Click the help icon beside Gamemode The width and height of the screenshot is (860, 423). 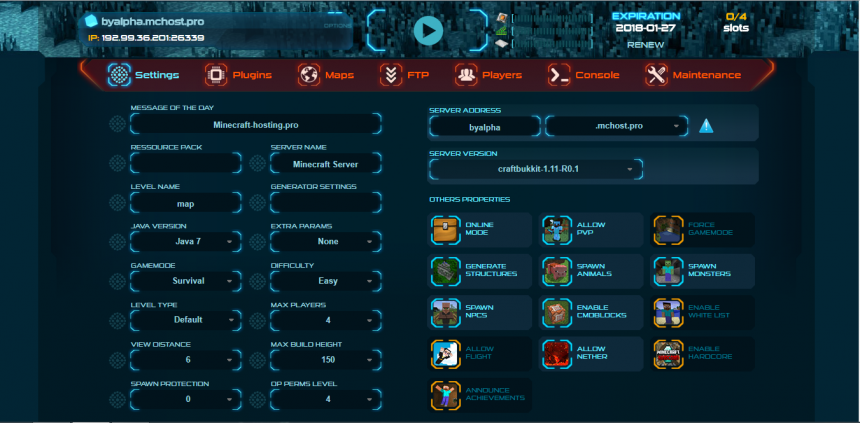point(117,281)
